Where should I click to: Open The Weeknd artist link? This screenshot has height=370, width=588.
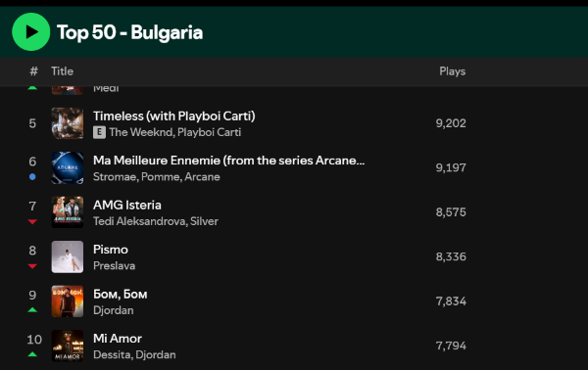click(141, 132)
